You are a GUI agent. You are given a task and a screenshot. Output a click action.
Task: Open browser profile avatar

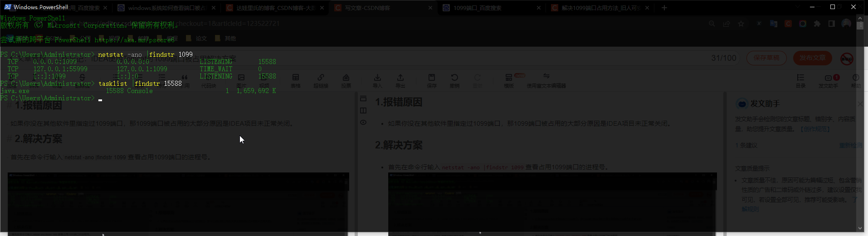(x=846, y=24)
